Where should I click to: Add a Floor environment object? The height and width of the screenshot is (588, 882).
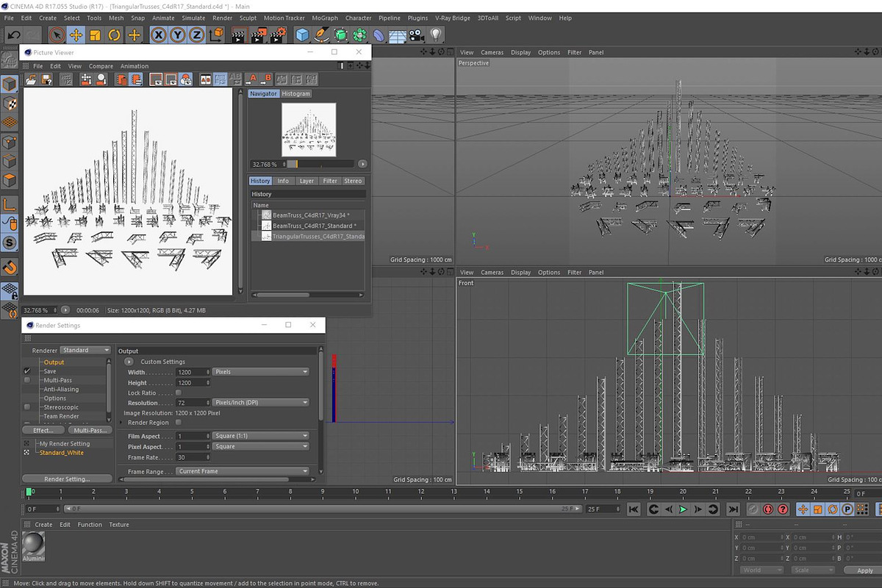398,35
